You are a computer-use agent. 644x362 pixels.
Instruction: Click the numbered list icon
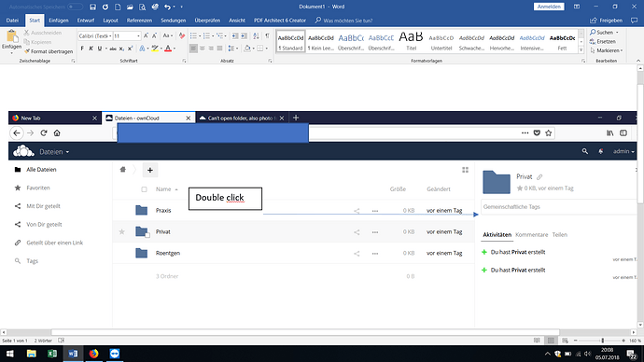pos(206,35)
